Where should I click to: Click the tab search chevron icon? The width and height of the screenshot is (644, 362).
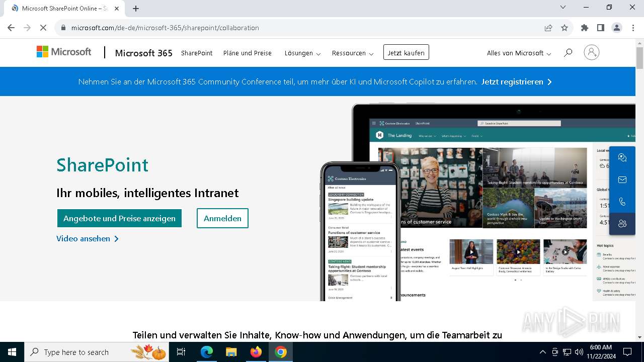[x=563, y=7]
